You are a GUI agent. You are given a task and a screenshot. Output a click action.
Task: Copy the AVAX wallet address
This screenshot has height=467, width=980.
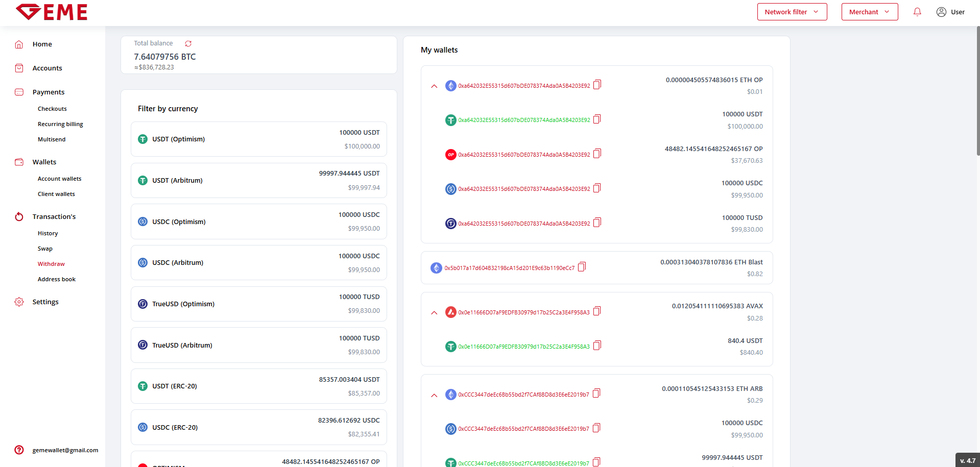pyautogui.click(x=597, y=311)
